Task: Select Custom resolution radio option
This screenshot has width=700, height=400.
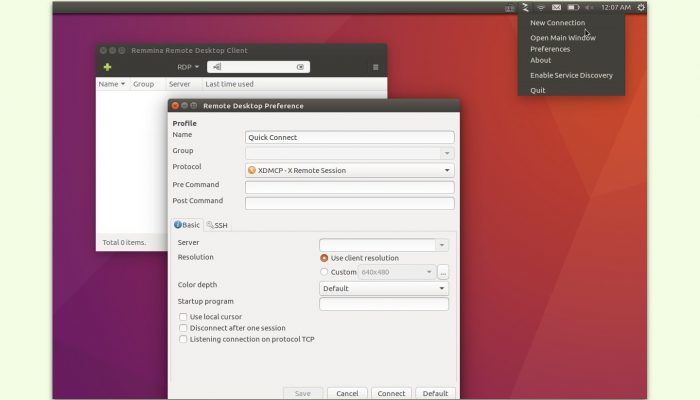Action: [x=324, y=271]
